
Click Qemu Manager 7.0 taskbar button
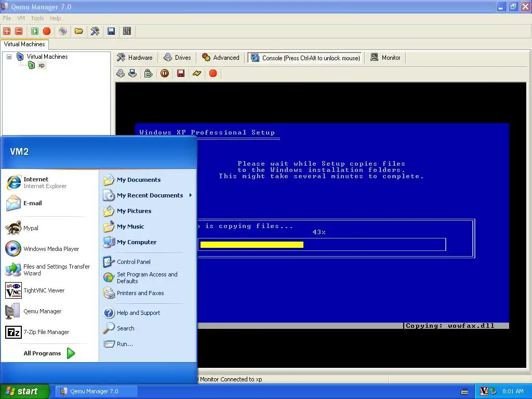click(96, 391)
